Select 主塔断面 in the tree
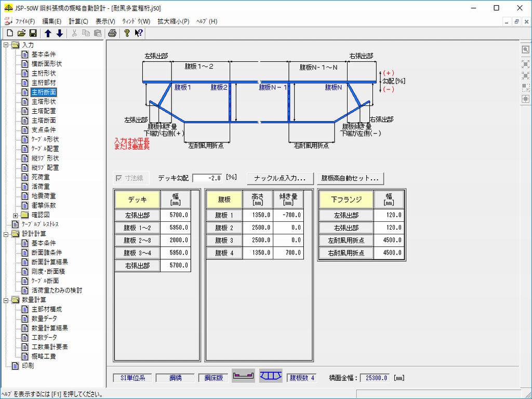532x399 pixels. [x=44, y=121]
